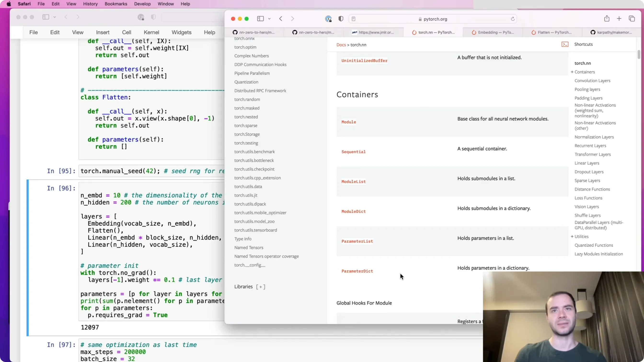Open torch.optim in left docs sidebar

(245, 47)
